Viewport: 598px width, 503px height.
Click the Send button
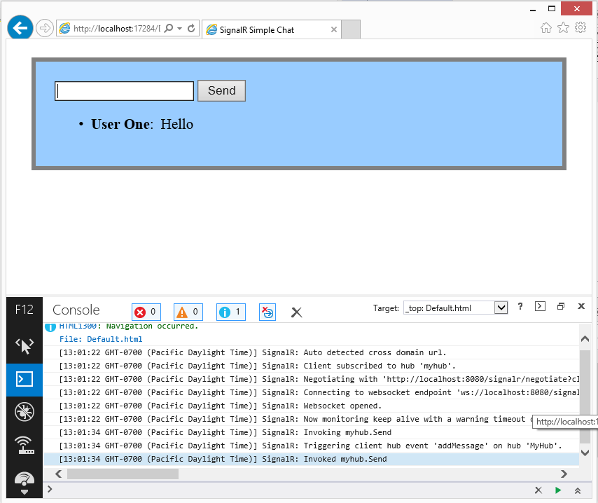[x=222, y=91]
